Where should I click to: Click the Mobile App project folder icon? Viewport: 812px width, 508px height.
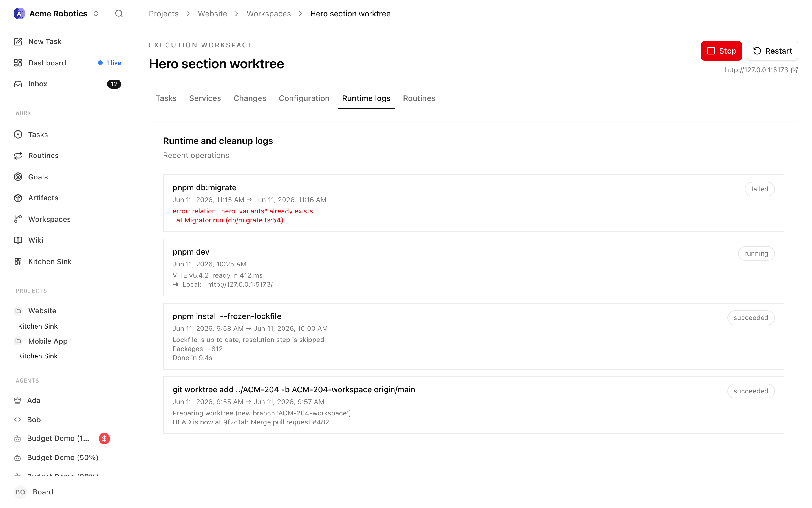[x=18, y=341]
